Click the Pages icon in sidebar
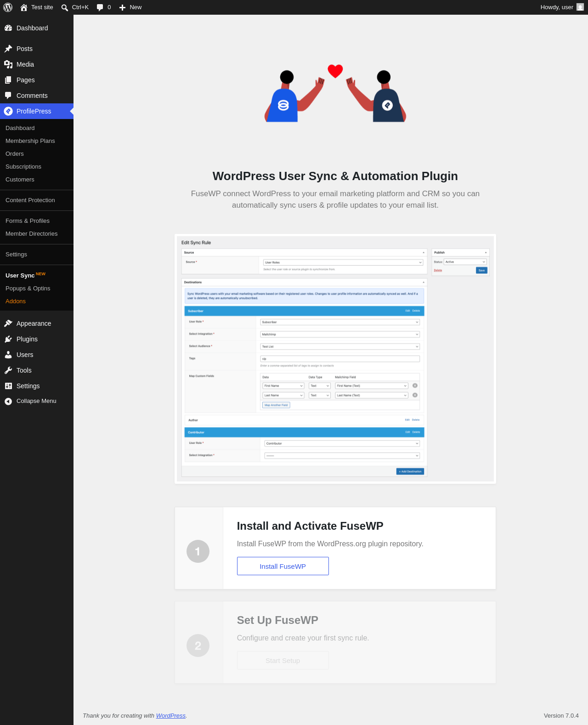The image size is (588, 725). (x=8, y=80)
